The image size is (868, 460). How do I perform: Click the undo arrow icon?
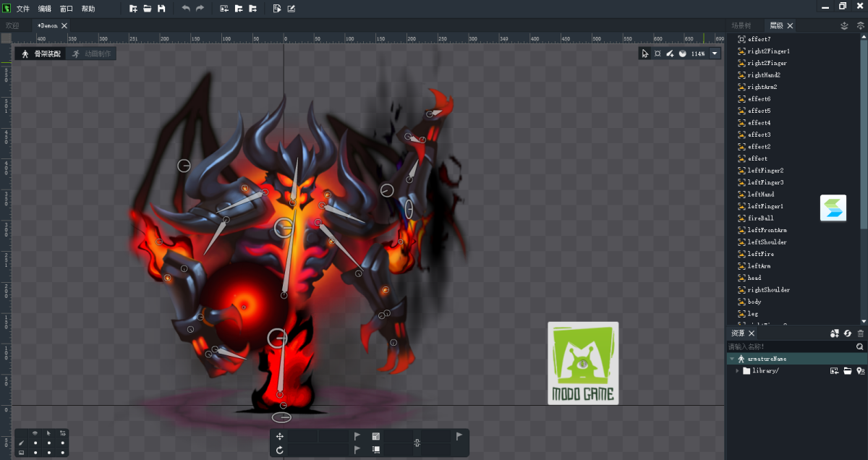pos(186,9)
